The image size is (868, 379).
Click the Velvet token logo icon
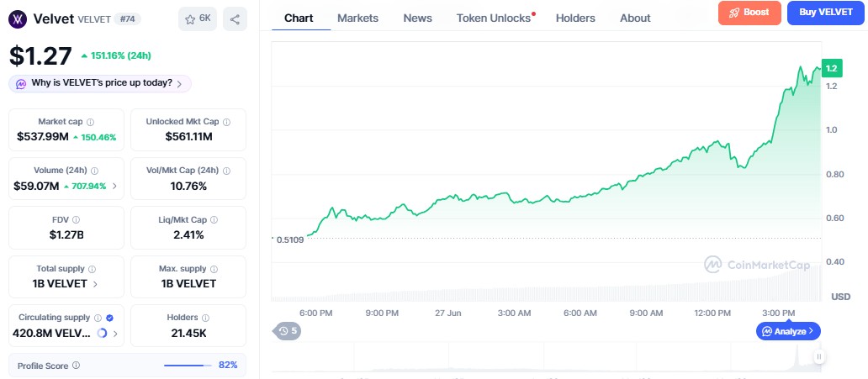[x=18, y=19]
